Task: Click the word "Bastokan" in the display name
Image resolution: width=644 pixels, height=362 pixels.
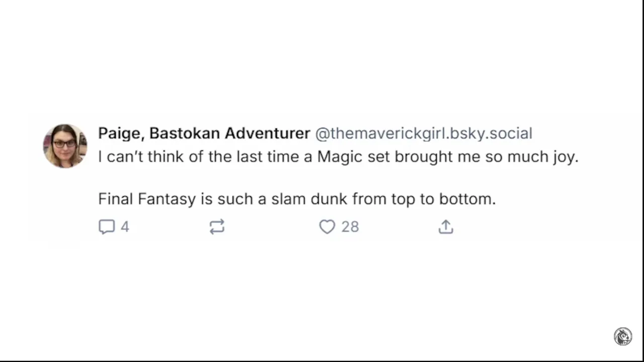Action: tap(184, 133)
